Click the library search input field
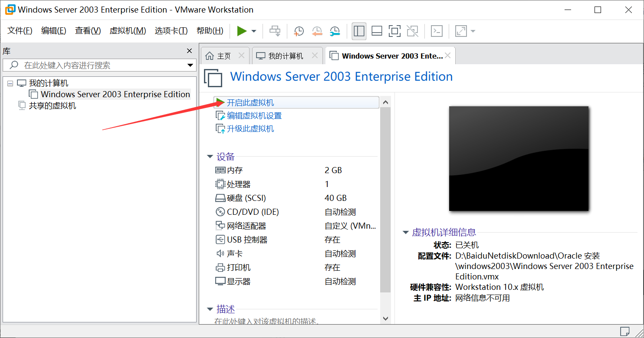Image resolution: width=644 pixels, height=338 pixels. (x=99, y=65)
